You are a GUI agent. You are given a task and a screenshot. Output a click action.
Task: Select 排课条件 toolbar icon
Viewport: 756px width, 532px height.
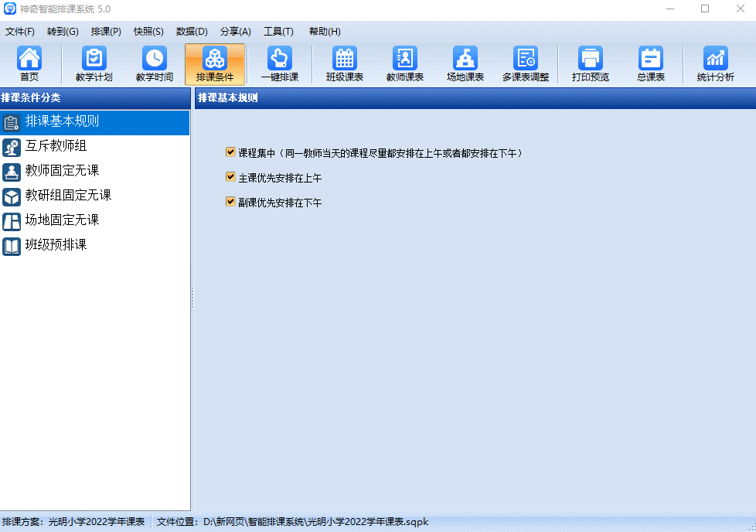215,63
